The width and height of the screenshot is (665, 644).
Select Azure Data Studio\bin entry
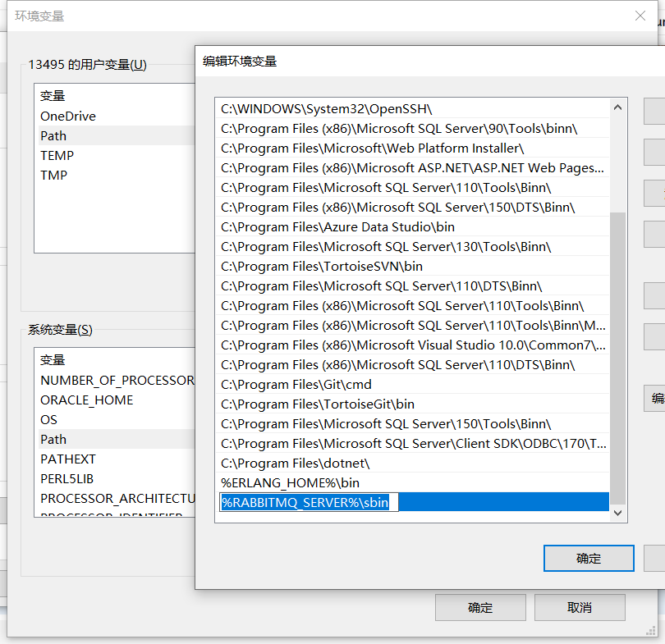412,227
